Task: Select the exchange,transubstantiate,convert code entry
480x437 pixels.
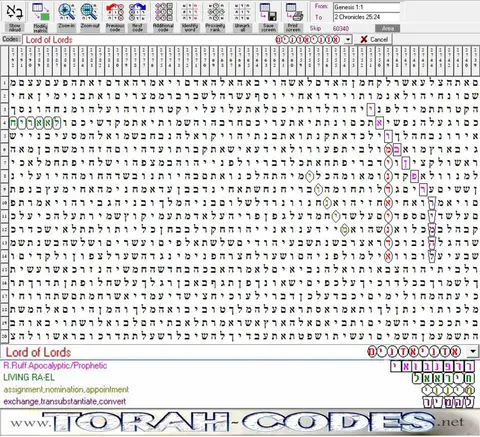Action: tap(65, 401)
